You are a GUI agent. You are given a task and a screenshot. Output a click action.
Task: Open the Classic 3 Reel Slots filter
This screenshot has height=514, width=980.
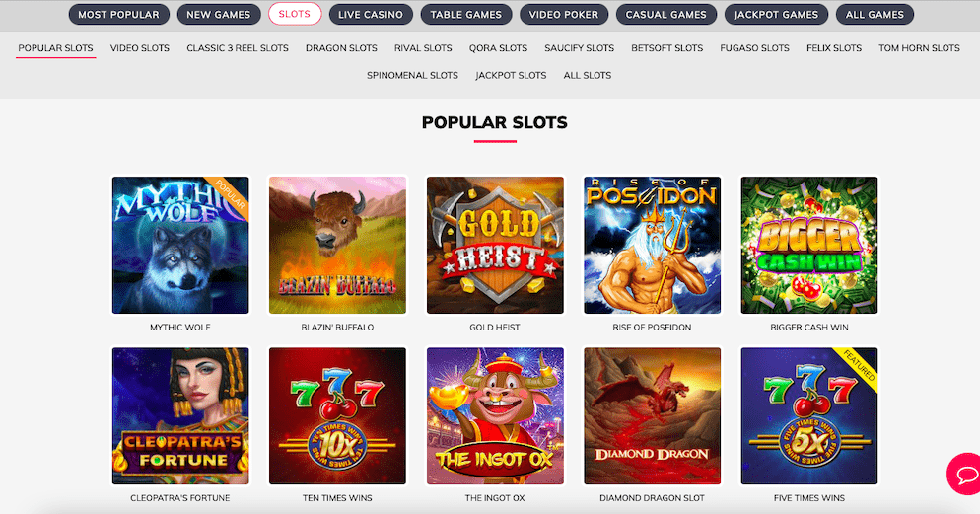tap(238, 48)
